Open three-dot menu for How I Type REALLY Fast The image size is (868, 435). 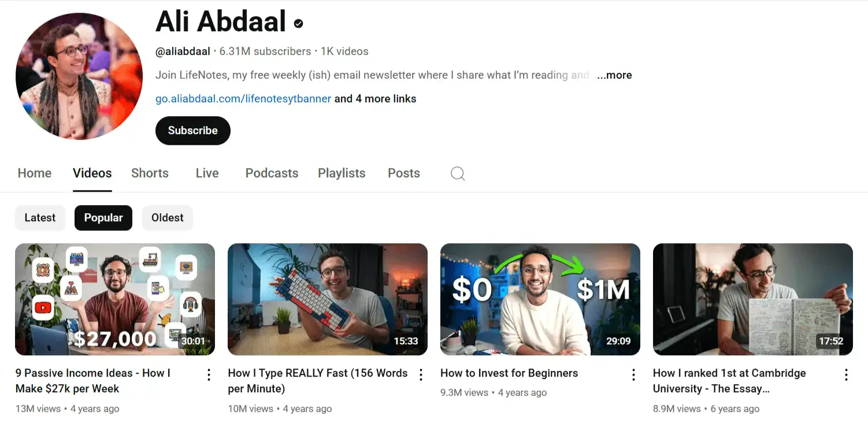421,375
